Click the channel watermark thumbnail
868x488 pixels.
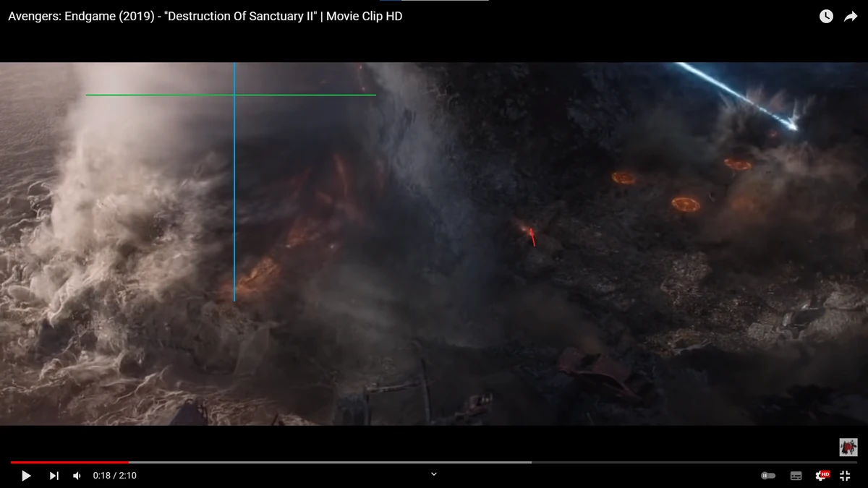click(x=848, y=447)
